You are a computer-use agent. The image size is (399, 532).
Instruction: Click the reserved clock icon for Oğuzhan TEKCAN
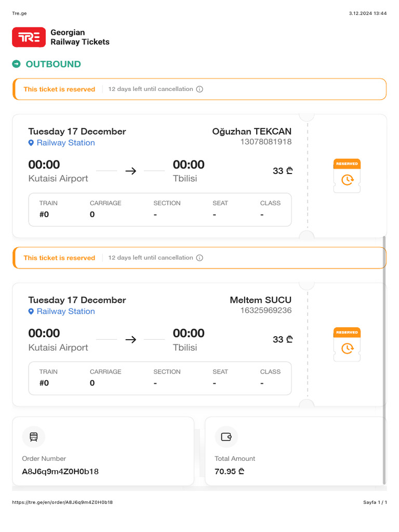tap(347, 179)
